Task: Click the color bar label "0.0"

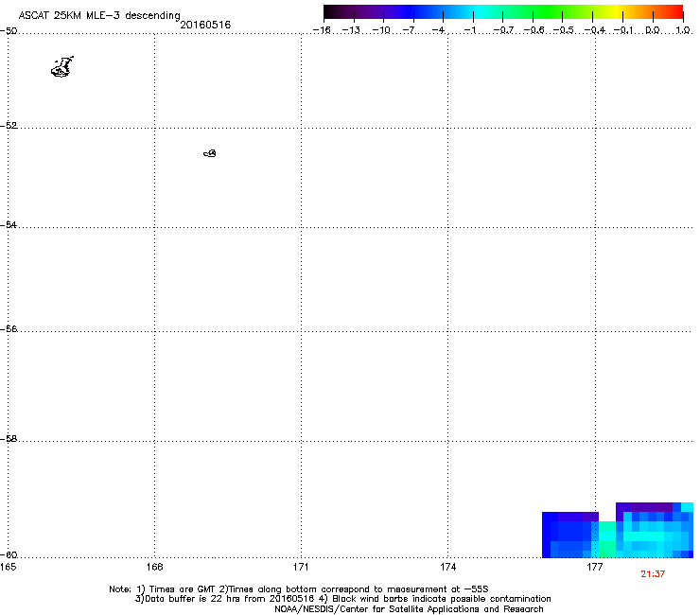Action: pyautogui.click(x=653, y=30)
